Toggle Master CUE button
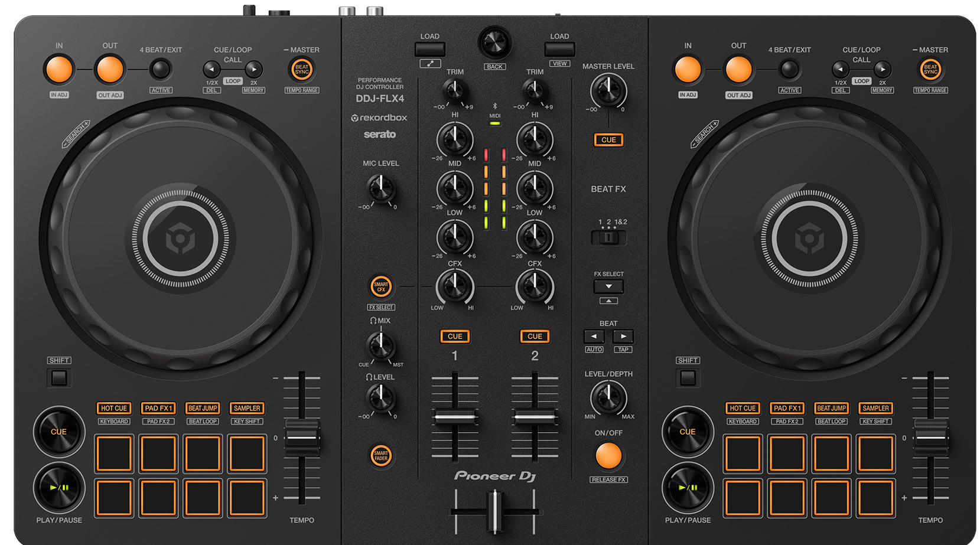The width and height of the screenshot is (980, 545). 608,140
